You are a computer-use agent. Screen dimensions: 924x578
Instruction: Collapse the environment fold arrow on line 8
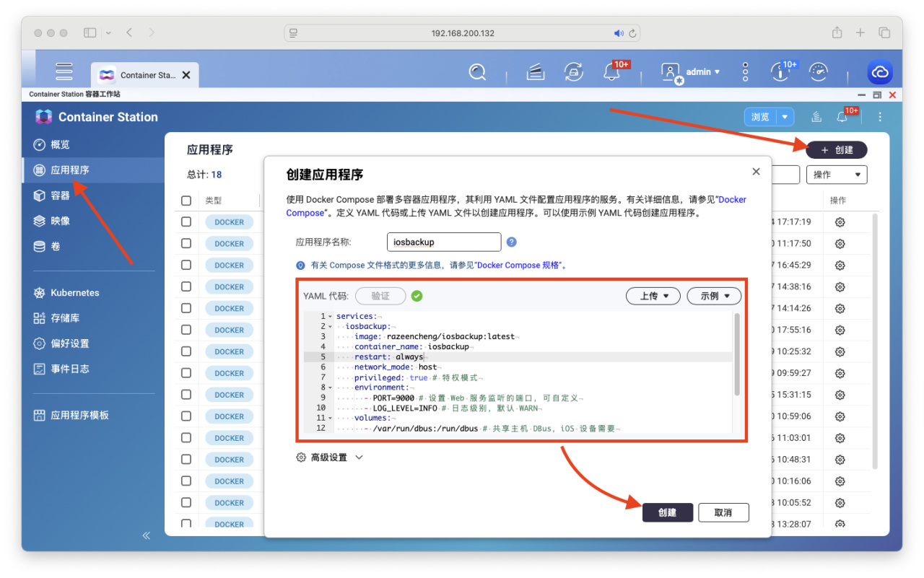point(330,387)
